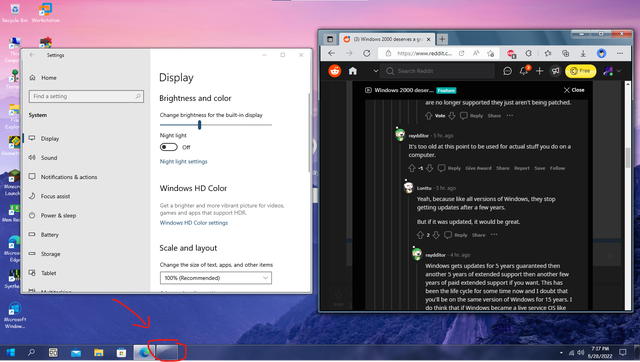Click the Search Reddit field

[x=438, y=71]
